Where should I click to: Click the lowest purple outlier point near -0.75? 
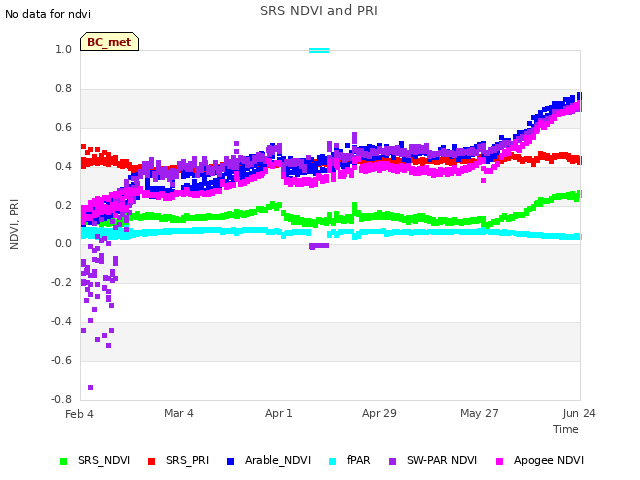pyautogui.click(x=91, y=387)
